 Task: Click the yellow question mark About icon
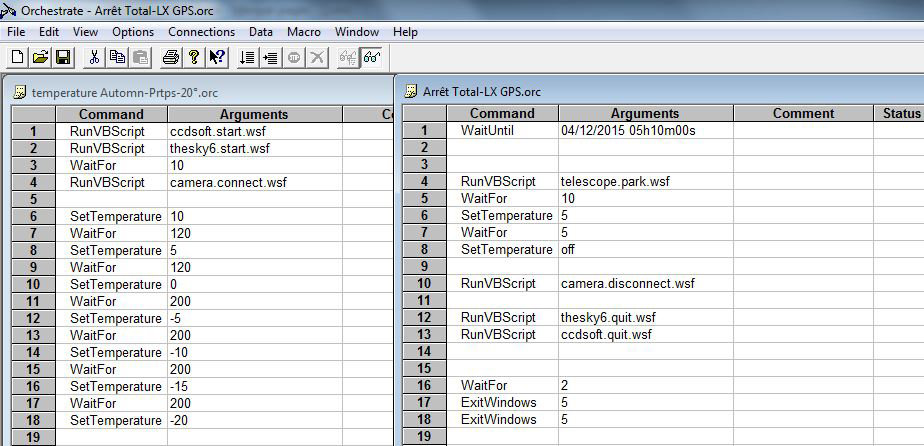click(194, 57)
